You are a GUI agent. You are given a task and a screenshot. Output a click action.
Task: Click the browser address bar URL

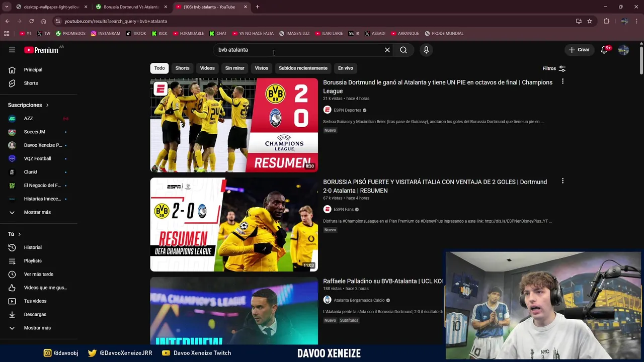click(x=116, y=21)
